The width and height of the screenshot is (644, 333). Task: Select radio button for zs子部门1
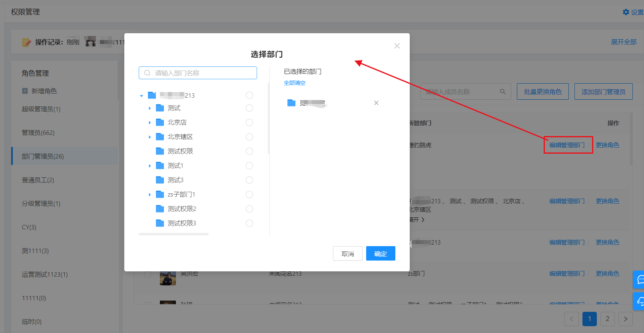click(x=249, y=195)
